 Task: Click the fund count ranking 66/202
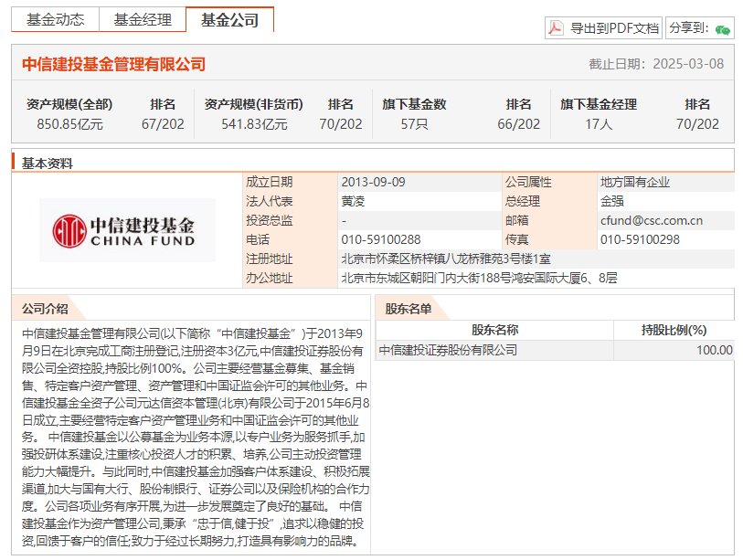pos(518,124)
